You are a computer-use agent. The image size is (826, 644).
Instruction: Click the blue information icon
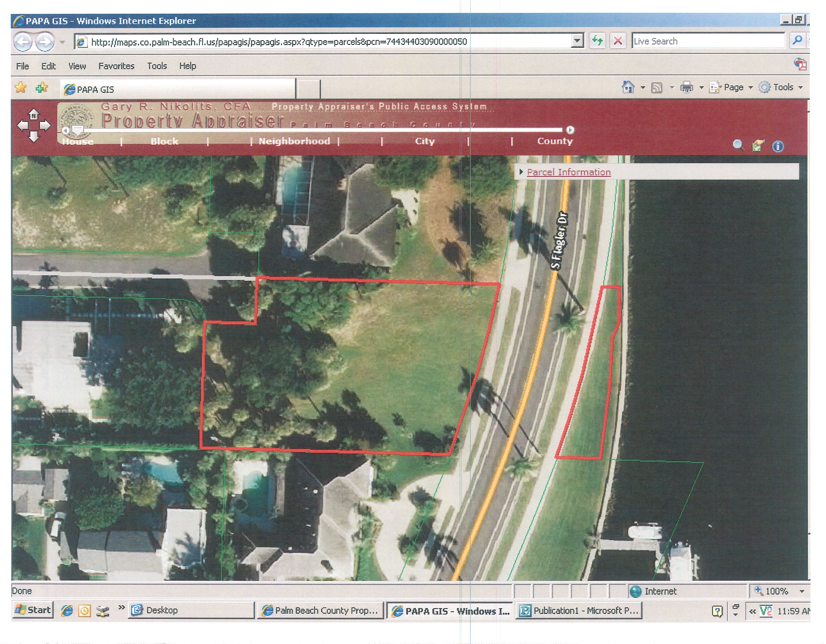(x=778, y=146)
